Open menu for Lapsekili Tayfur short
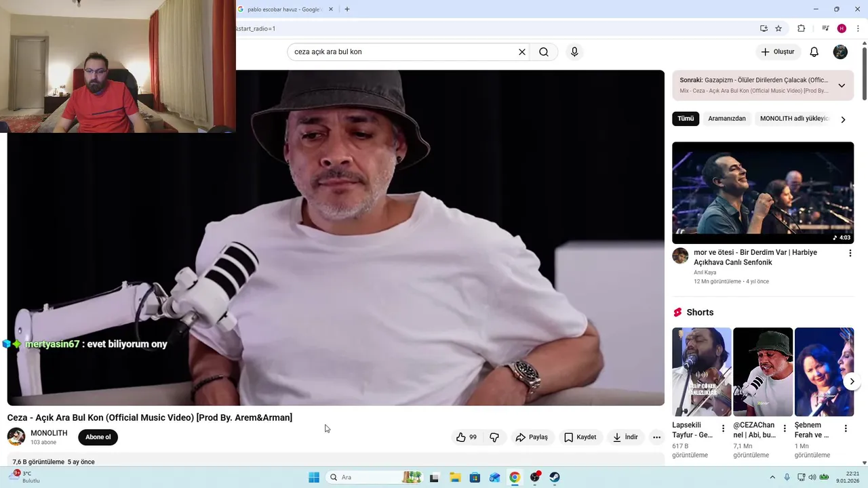Screen dimensions: 868x488 [723, 428]
